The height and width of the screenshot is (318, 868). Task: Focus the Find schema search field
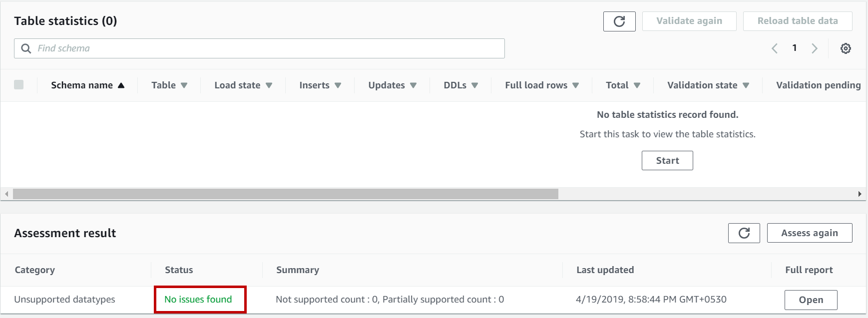270,48
